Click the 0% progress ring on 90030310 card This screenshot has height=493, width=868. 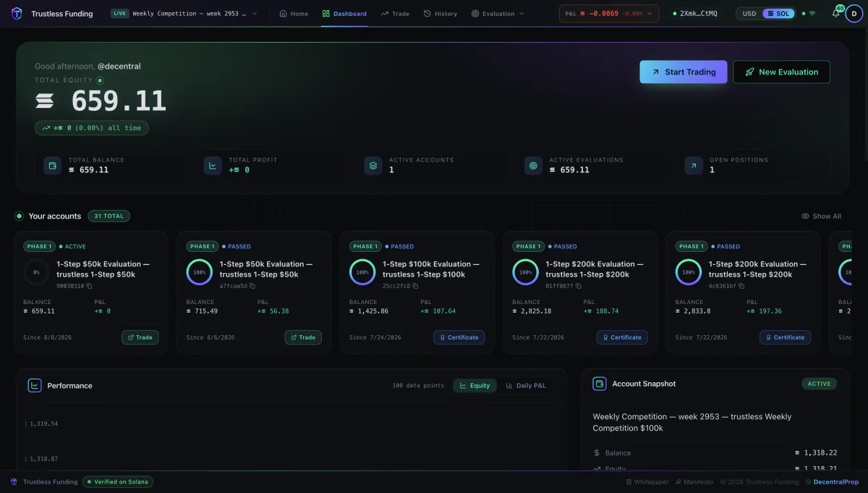[36, 272]
